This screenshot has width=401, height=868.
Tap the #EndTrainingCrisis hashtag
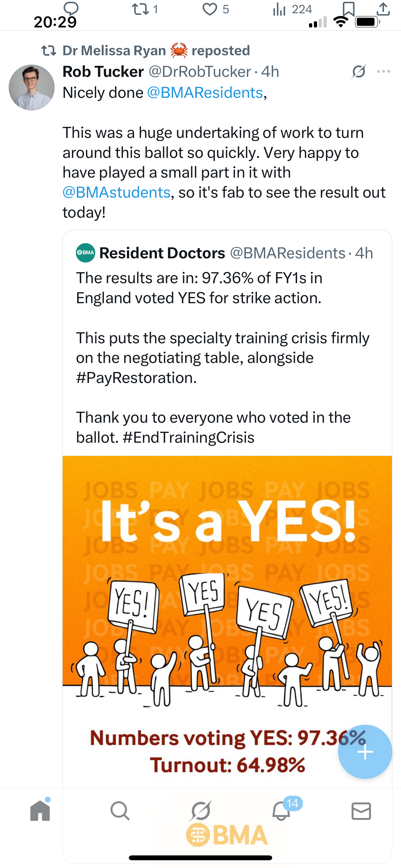[189, 437]
